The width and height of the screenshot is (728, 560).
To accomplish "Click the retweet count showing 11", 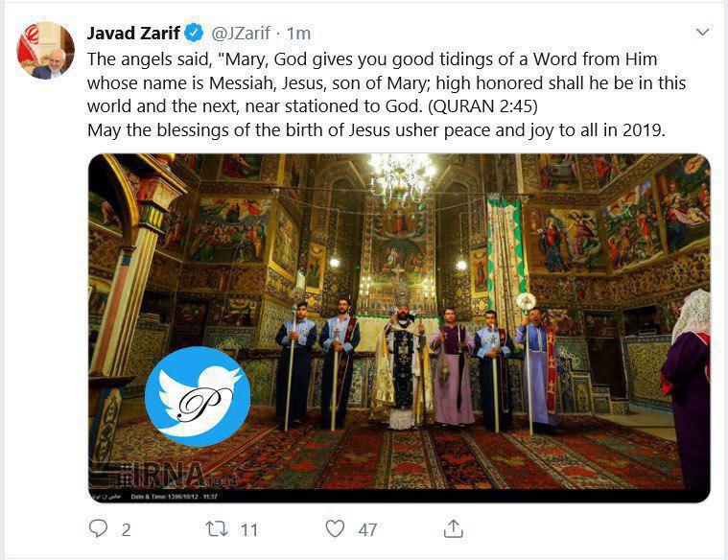I will [248, 530].
